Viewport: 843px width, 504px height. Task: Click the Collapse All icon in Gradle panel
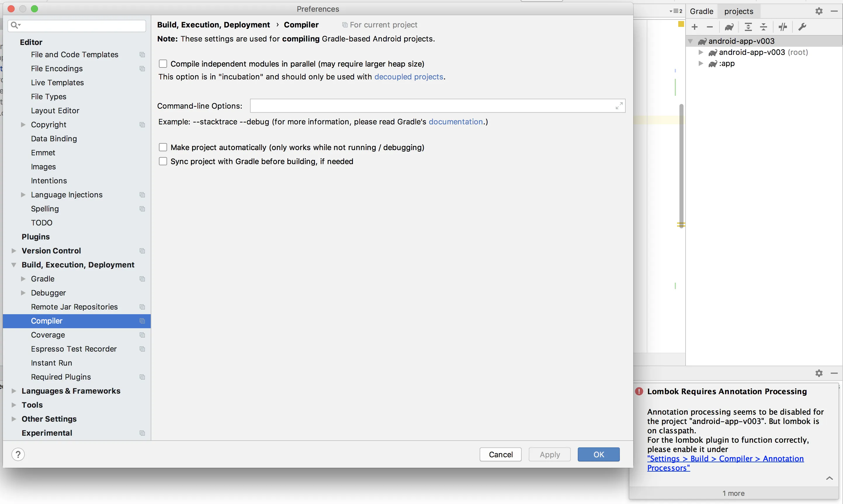pos(763,27)
